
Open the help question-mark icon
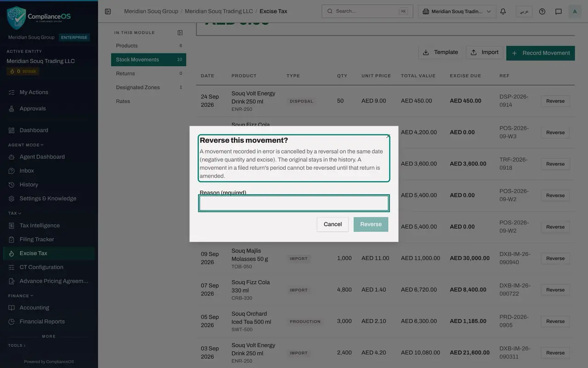(542, 11)
